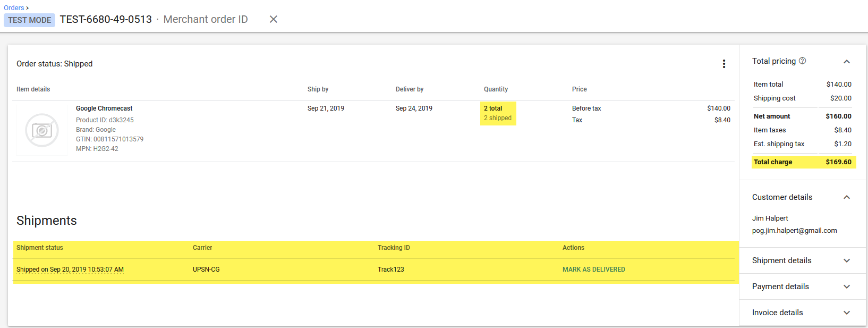The image size is (868, 328).
Task: Expand the Payment details section
Action: tap(847, 287)
